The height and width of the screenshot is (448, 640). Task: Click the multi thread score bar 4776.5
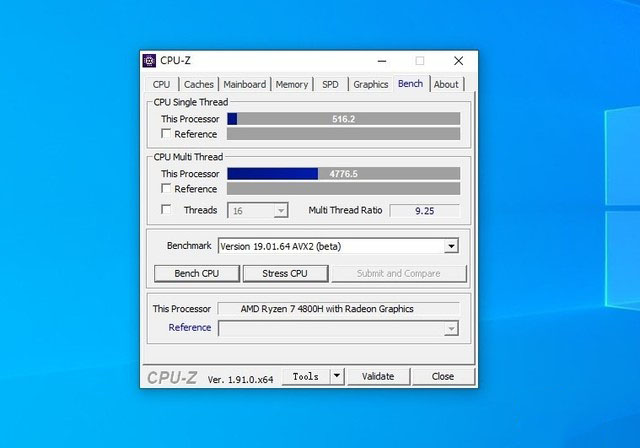pyautogui.click(x=343, y=174)
